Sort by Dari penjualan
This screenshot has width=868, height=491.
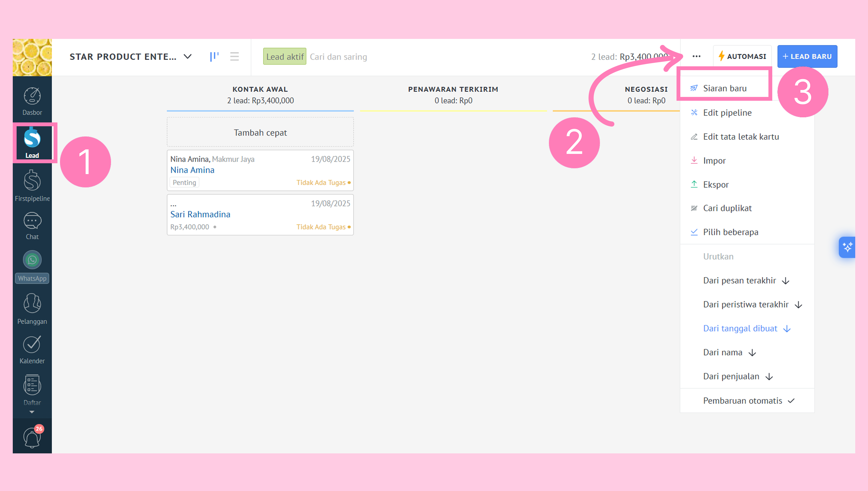coord(747,376)
